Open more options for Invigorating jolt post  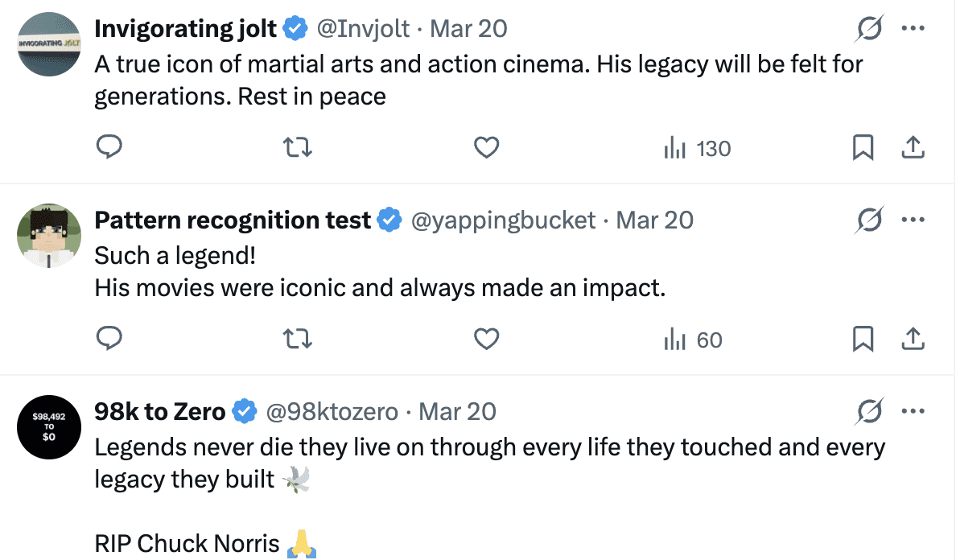913,29
